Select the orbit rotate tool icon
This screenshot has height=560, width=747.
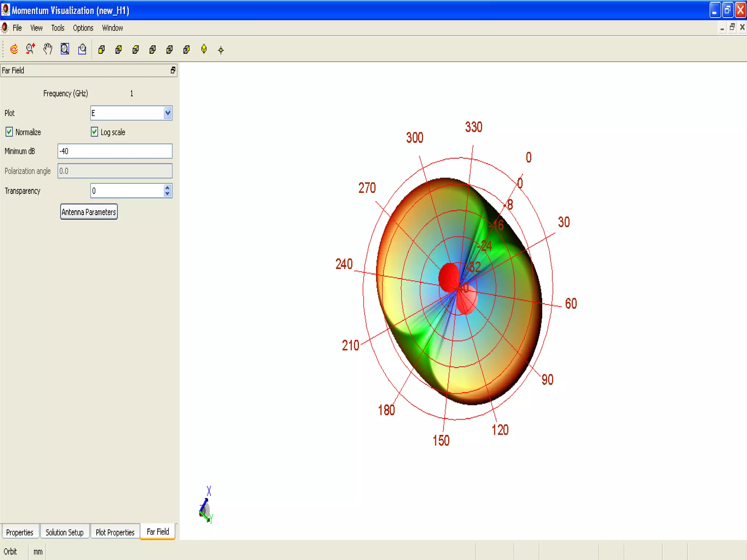click(x=14, y=49)
